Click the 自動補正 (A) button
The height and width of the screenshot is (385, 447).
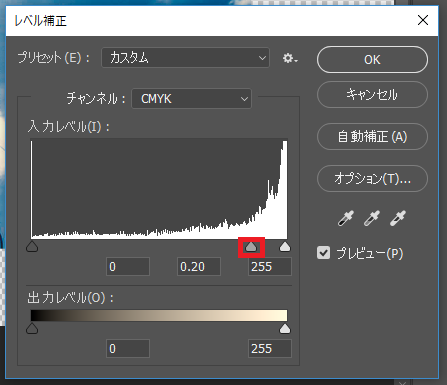(372, 137)
